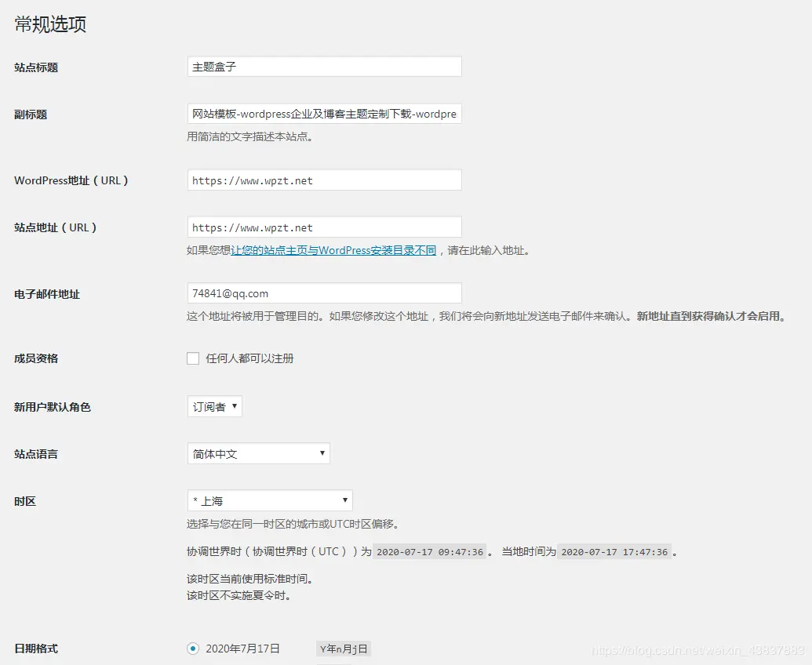812x665 pixels.
Task: Expand the 站点语言 language selector
Action: coord(259,453)
